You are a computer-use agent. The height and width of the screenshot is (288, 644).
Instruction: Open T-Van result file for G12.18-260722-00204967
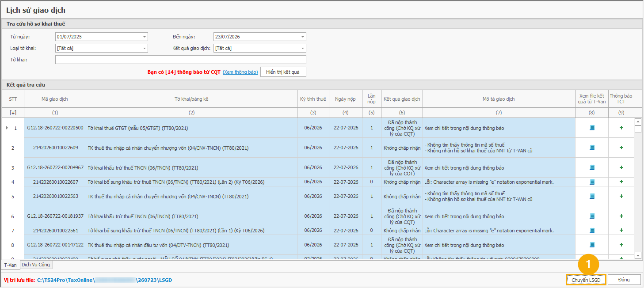pyautogui.click(x=592, y=167)
